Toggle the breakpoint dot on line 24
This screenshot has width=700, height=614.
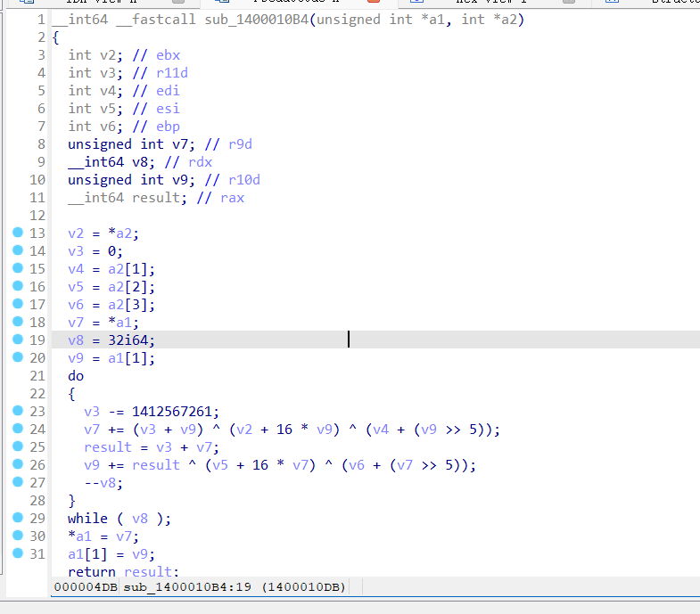[x=18, y=429]
